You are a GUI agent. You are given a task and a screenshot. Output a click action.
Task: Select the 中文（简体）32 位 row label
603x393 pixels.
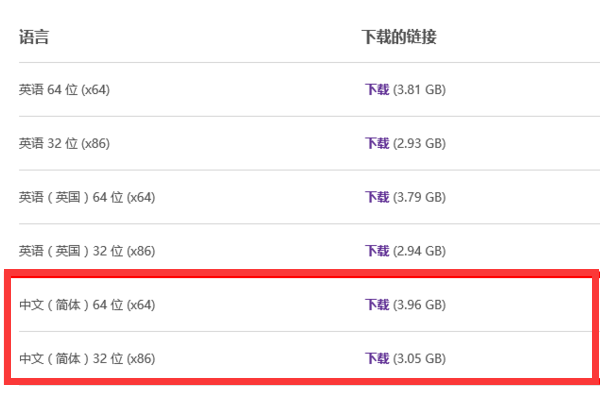(x=87, y=359)
